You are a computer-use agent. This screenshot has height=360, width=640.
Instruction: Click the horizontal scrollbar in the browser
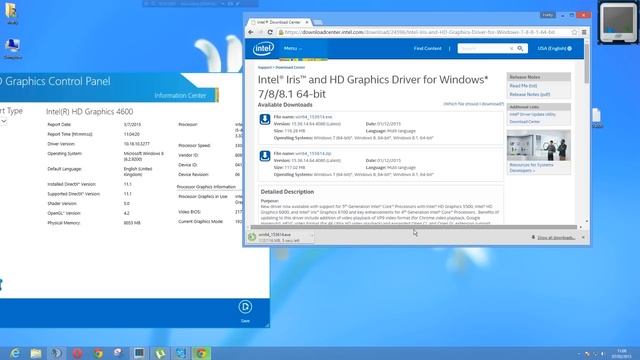(x=413, y=227)
